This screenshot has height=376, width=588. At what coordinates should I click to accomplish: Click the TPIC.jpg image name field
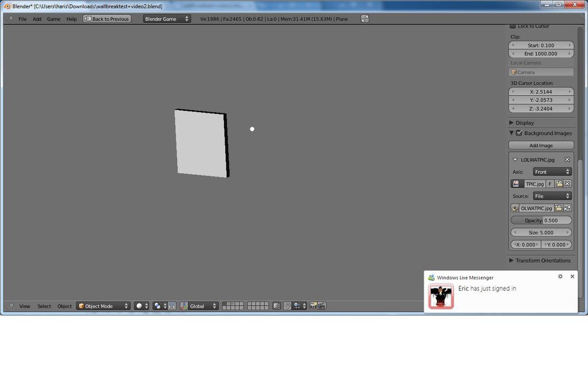point(535,183)
